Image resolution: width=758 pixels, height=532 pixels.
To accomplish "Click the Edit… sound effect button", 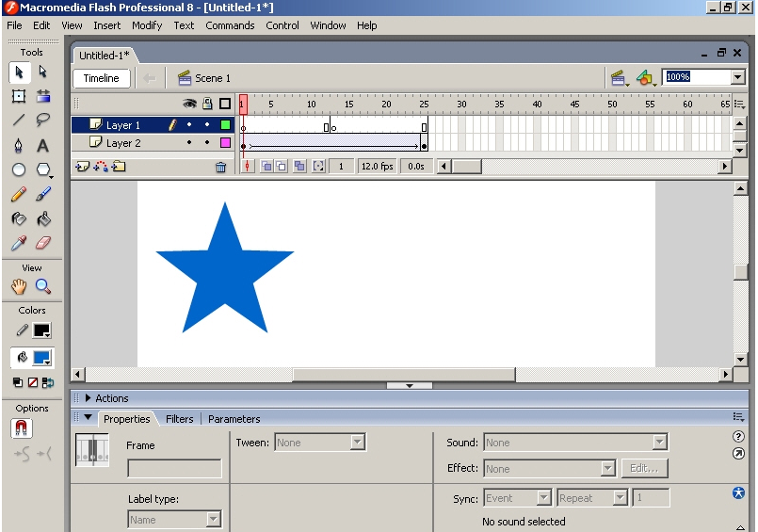I will click(644, 468).
